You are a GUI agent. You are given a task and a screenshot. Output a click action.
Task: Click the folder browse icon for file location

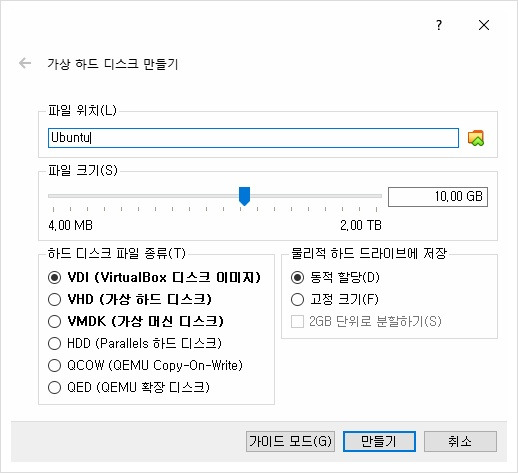[x=476, y=138]
